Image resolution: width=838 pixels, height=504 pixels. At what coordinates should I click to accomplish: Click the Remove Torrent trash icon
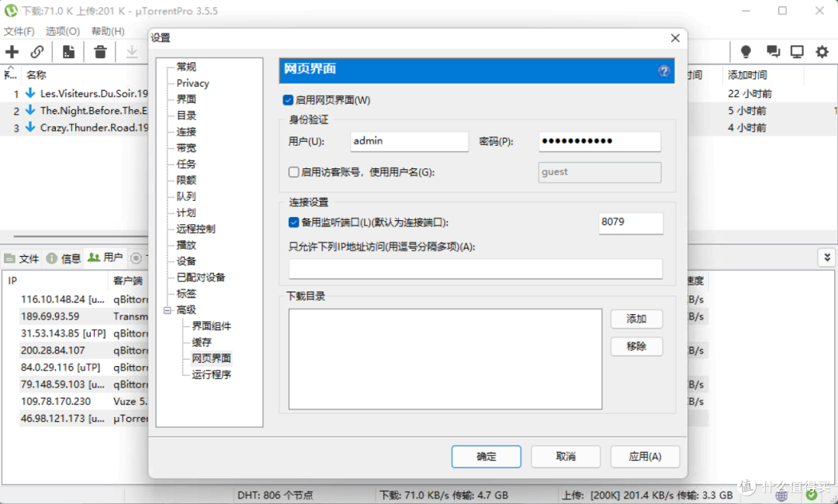point(101,51)
